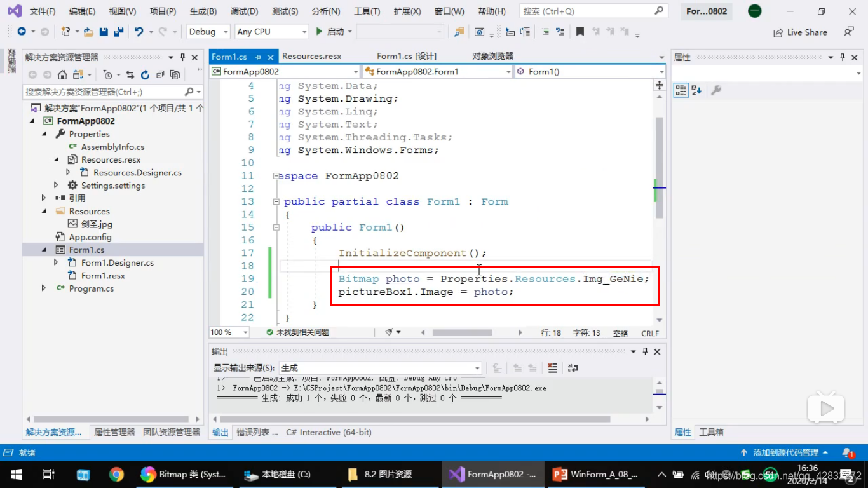Select 剑圣.jpg in Solution Explorer
Image resolution: width=868 pixels, height=488 pixels.
tap(97, 224)
